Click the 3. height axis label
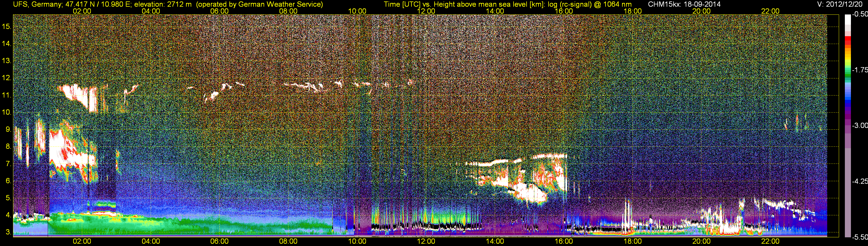 (8, 232)
